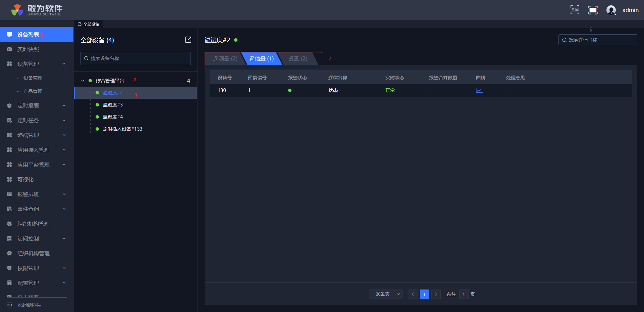Switch to the 设置 (2) tab
The width and height of the screenshot is (644, 312).
pyautogui.click(x=298, y=59)
